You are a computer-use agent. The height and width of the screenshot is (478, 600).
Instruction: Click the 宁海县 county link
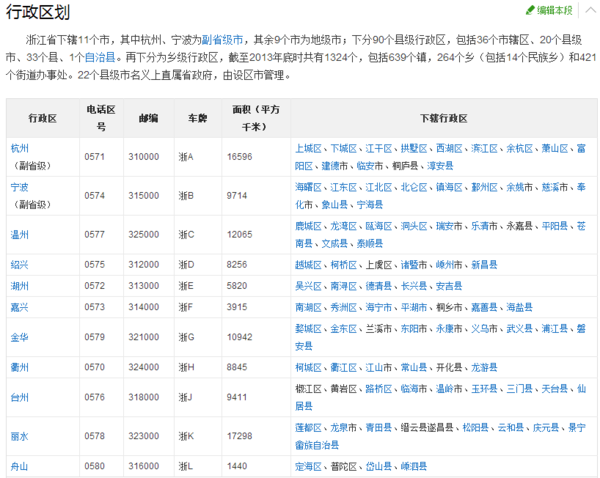[370, 205]
